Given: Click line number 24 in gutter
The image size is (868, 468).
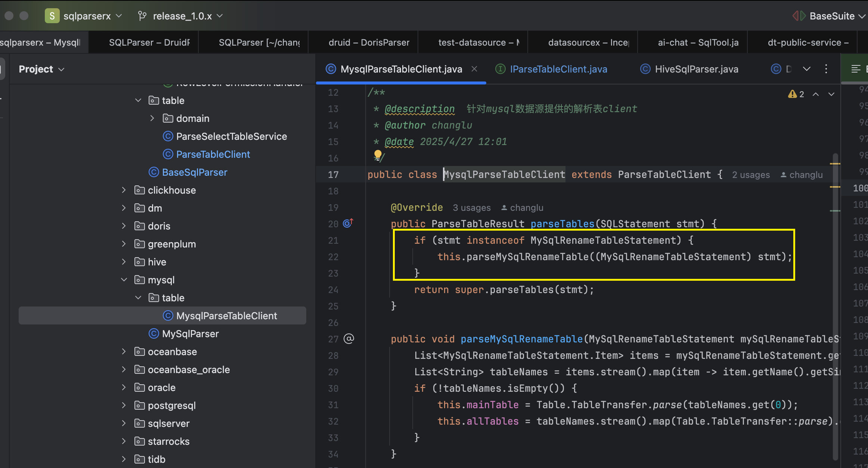Looking at the screenshot, I should (x=333, y=290).
